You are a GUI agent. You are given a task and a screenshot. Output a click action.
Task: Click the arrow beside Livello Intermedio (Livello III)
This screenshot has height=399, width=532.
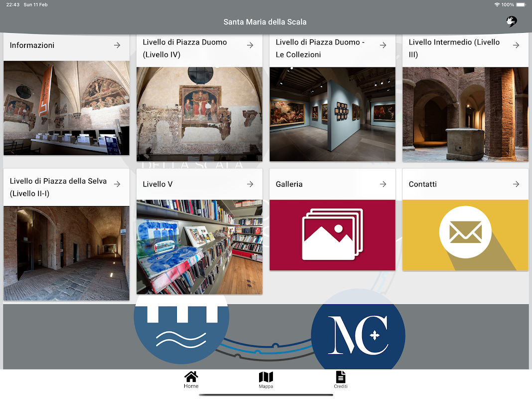(x=516, y=45)
